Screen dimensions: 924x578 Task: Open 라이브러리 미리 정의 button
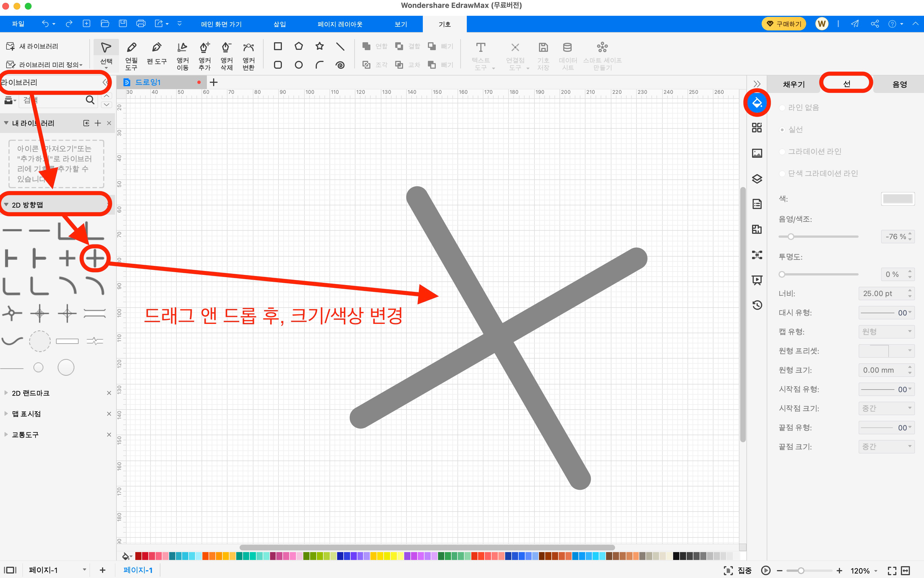coord(44,65)
